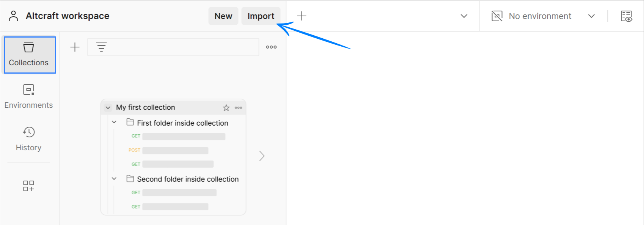The image size is (644, 225).
Task: Click the plus icon to create new collection
Action: click(x=75, y=47)
